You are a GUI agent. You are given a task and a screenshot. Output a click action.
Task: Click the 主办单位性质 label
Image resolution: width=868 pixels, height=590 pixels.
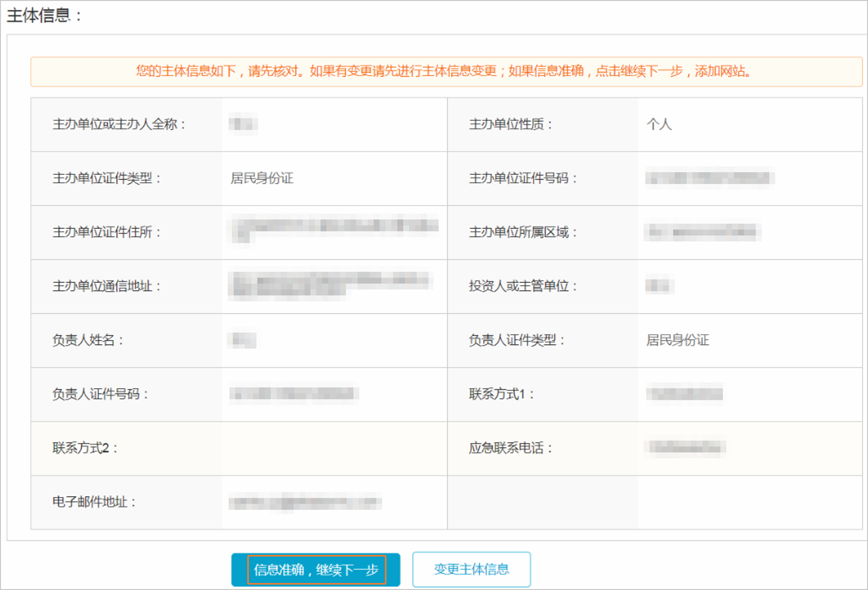[x=511, y=124]
